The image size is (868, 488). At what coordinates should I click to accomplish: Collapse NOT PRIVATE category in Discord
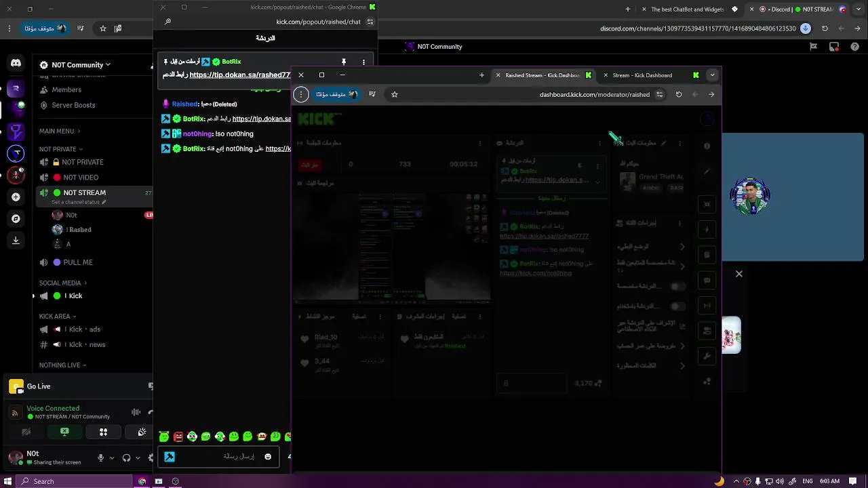(60, 149)
